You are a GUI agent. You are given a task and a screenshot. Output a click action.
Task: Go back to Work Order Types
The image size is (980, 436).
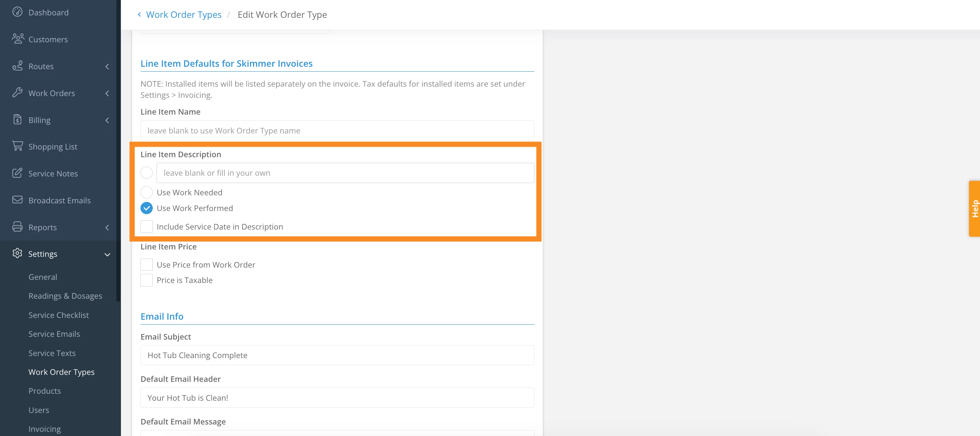click(183, 14)
